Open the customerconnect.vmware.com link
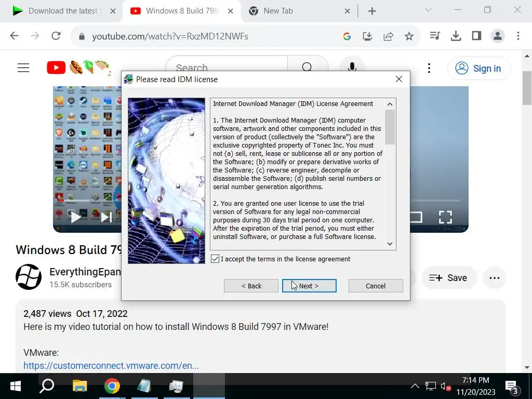Image resolution: width=532 pixels, height=399 pixels. pyautogui.click(x=111, y=365)
